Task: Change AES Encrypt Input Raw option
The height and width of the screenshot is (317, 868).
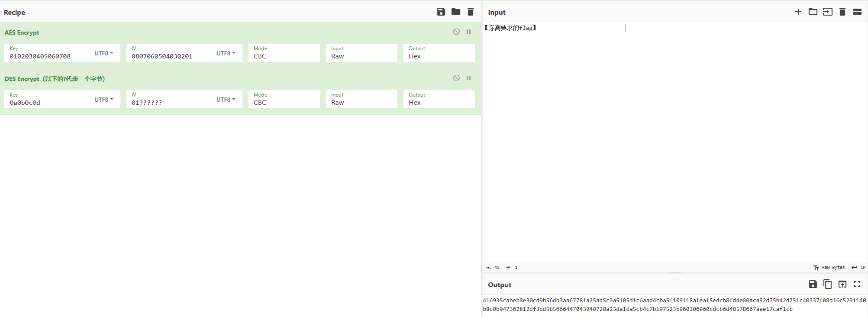Action: (x=361, y=53)
